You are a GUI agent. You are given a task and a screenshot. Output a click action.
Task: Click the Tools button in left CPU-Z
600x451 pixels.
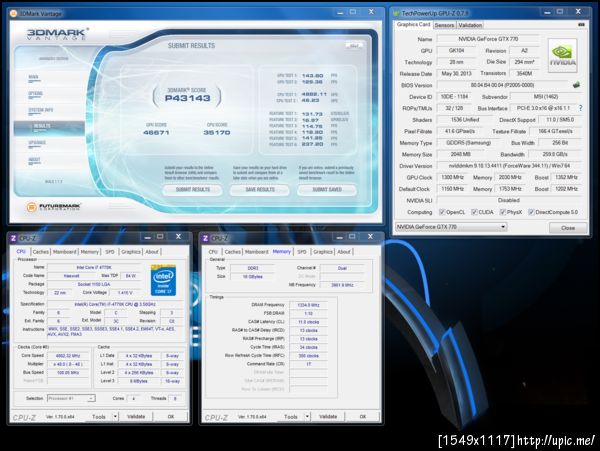pyautogui.click(x=99, y=416)
